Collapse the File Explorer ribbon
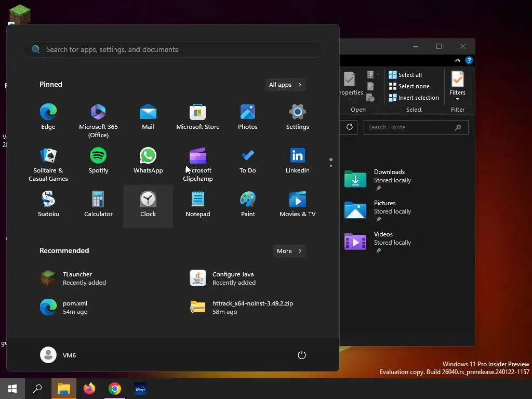The height and width of the screenshot is (399, 532). (457, 60)
